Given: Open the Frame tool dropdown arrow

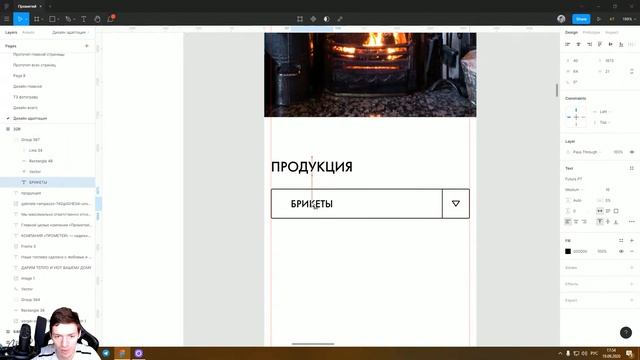Looking at the screenshot, I should pos(42,19).
